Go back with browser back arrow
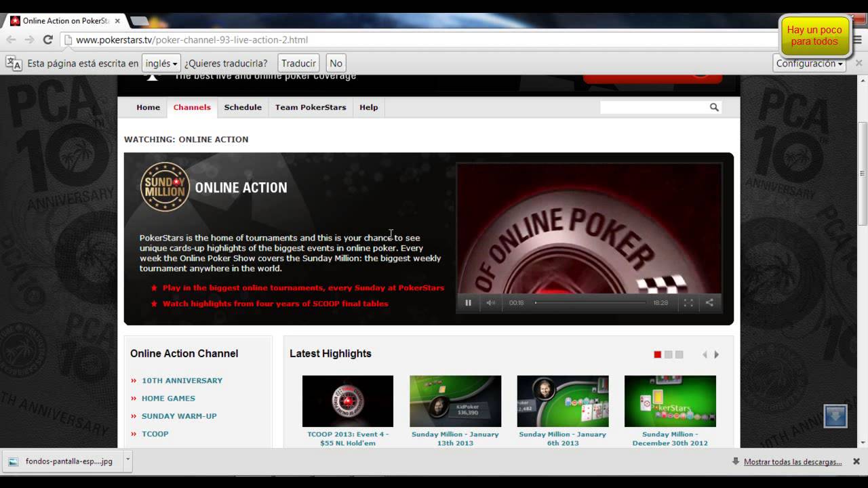The width and height of the screenshot is (868, 488). (12, 40)
